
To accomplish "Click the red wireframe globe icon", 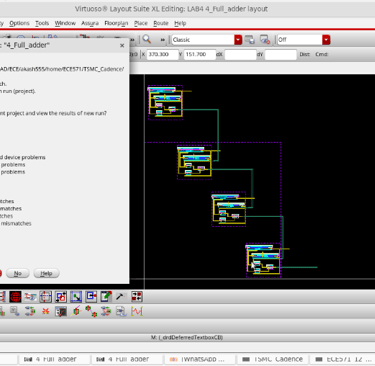I will [15, 296].
